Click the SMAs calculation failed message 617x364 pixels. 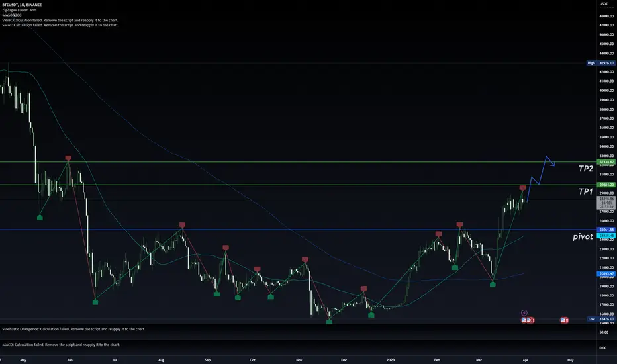tap(60, 25)
